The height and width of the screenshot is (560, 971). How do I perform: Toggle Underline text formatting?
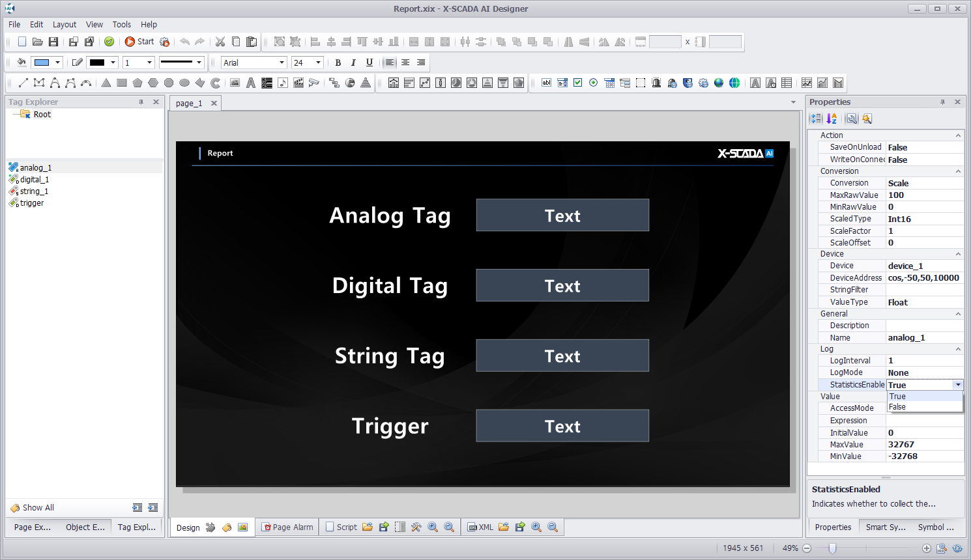[x=370, y=63]
